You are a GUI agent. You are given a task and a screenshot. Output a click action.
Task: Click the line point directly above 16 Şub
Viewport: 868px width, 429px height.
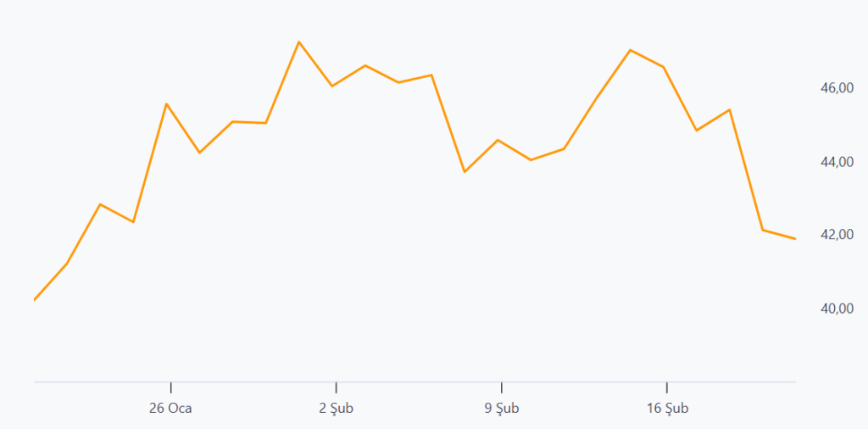tap(664, 67)
